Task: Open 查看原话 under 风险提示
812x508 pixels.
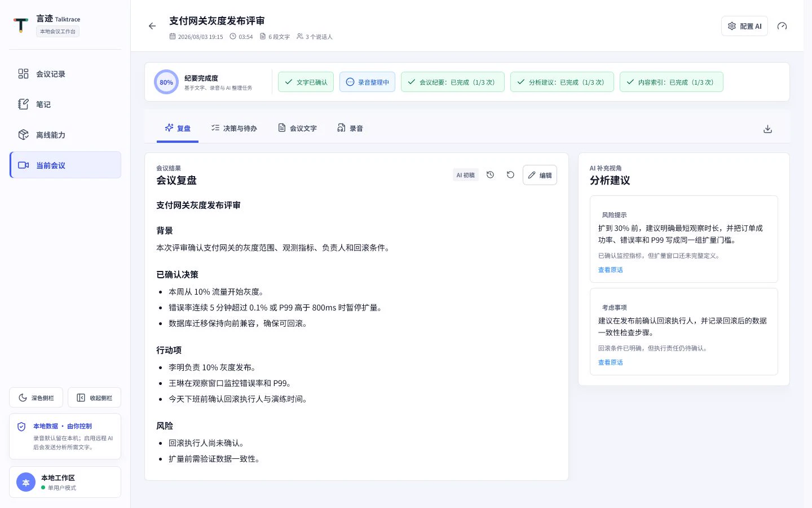Action: 611,270
